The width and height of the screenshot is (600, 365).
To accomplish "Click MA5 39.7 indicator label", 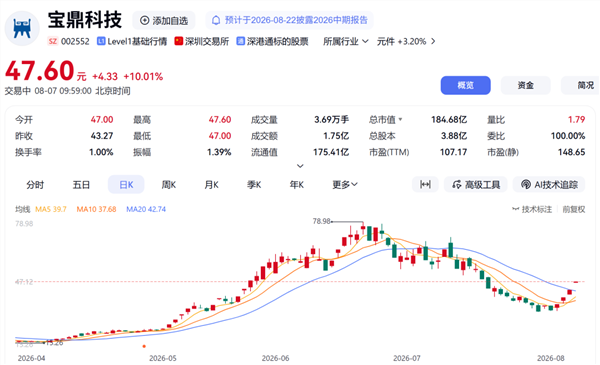I will tap(51, 209).
